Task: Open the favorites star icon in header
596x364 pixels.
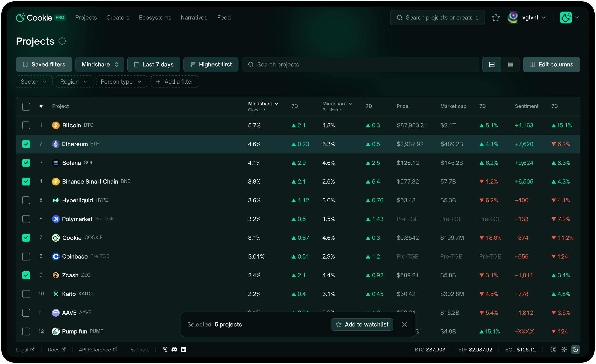Action: coord(496,18)
